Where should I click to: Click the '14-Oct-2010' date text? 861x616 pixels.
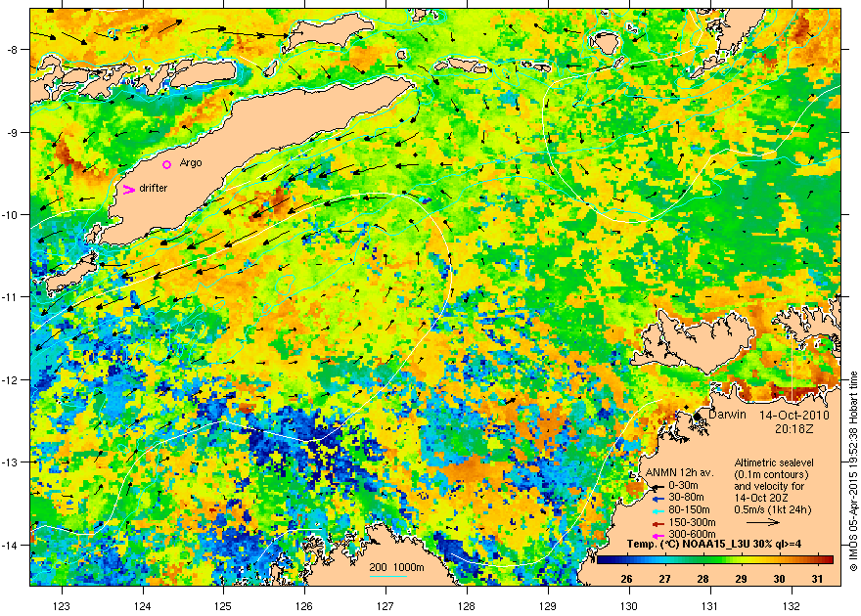(794, 416)
